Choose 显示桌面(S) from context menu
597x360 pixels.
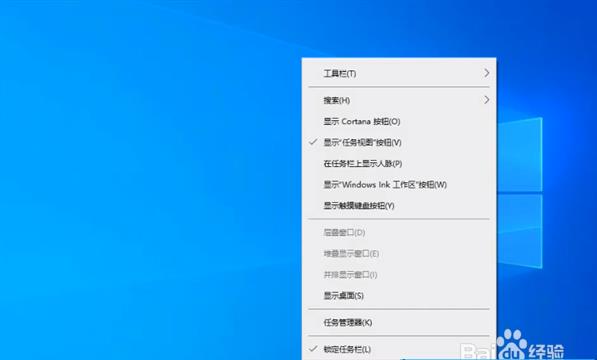coord(399,295)
